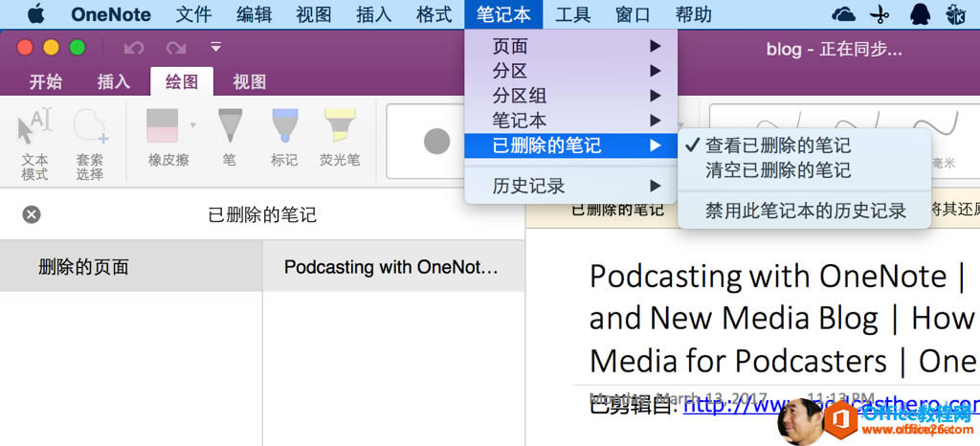Open the OneNote application menu
Viewport: 980px width, 446px height.
[111, 14]
